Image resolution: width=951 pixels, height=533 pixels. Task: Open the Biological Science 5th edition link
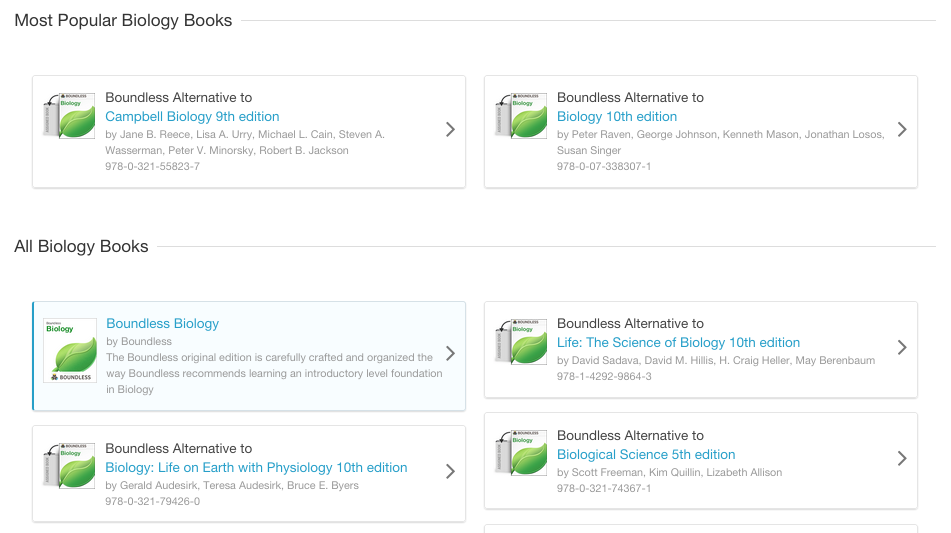pos(646,454)
